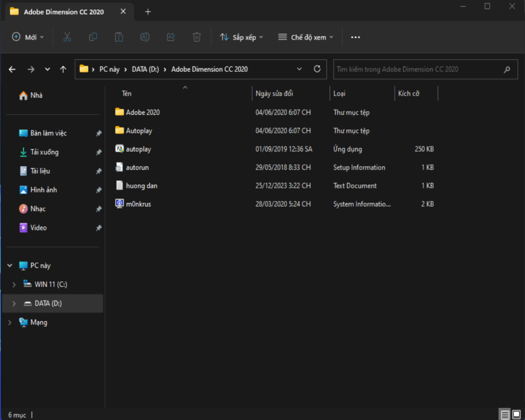This screenshot has height=420, width=525.
Task: Close the Adobe Dimension CC 2020 tab
Action: (123, 11)
